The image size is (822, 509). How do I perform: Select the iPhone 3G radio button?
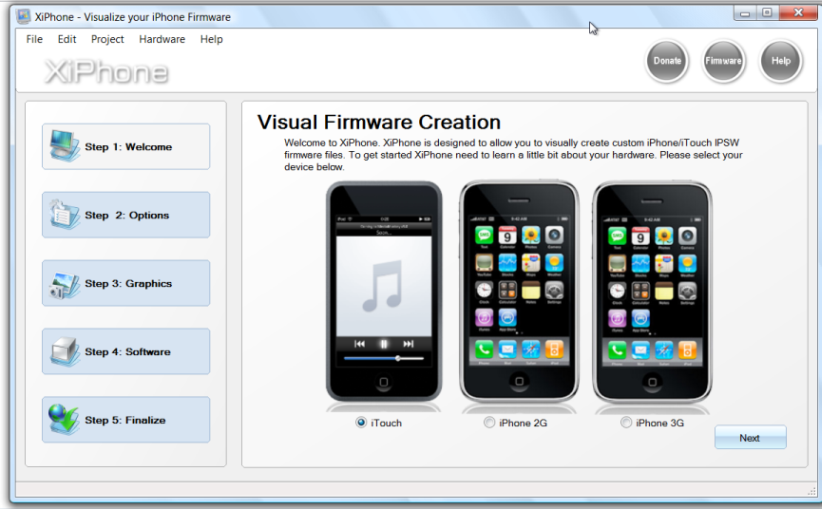pos(626,423)
